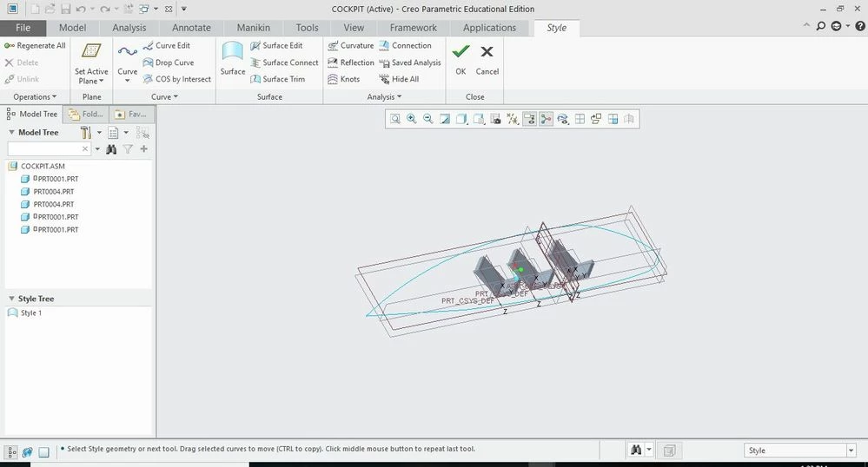Open display style cube dropdown

tap(461, 119)
